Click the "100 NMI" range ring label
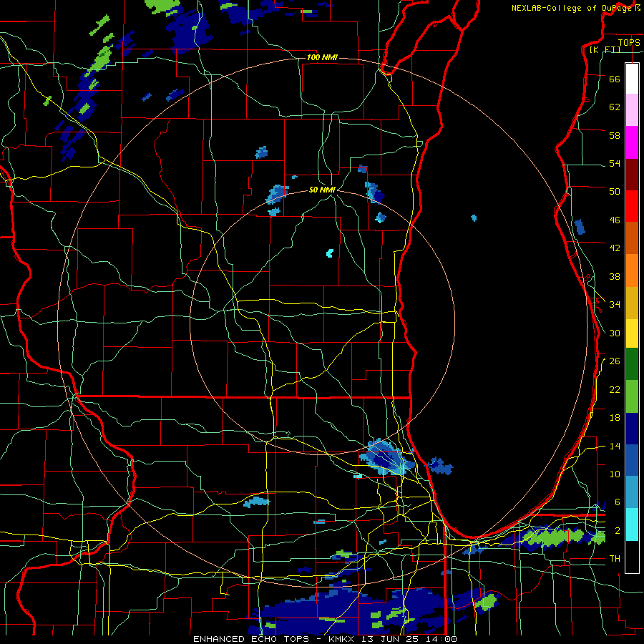This screenshot has width=644, height=644. [x=322, y=57]
